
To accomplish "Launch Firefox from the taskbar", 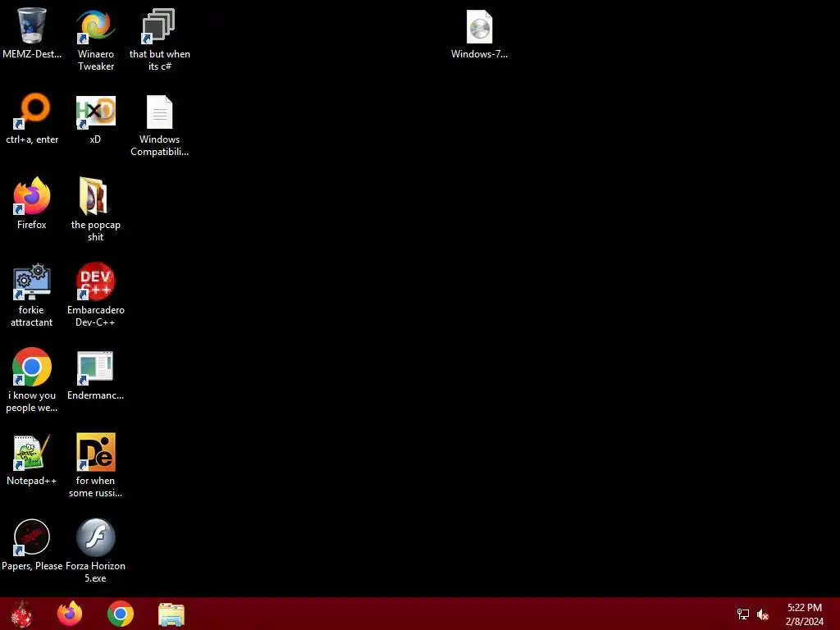I will tap(70, 614).
